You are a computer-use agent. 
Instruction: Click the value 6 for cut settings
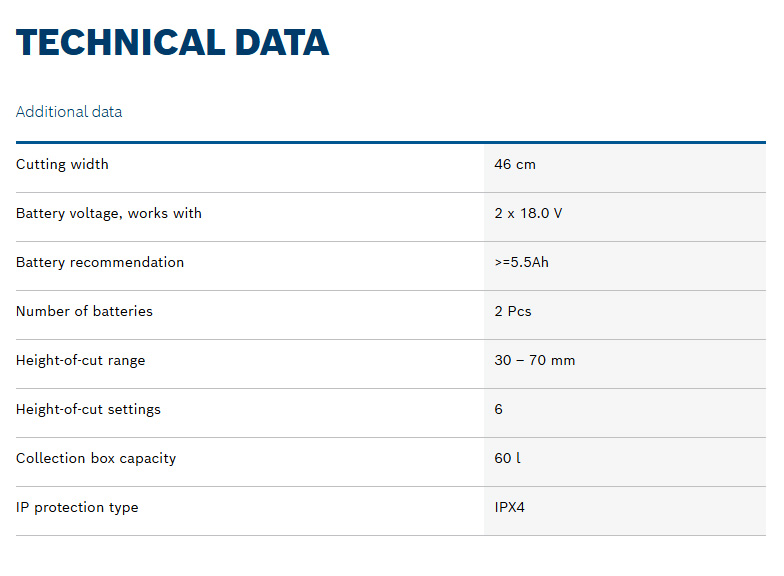[499, 409]
